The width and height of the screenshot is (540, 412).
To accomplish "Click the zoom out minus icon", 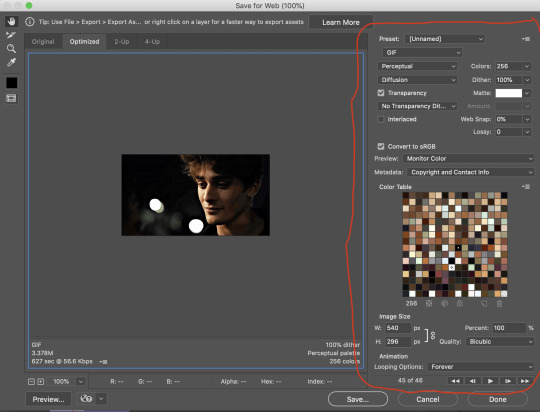I will [31, 381].
